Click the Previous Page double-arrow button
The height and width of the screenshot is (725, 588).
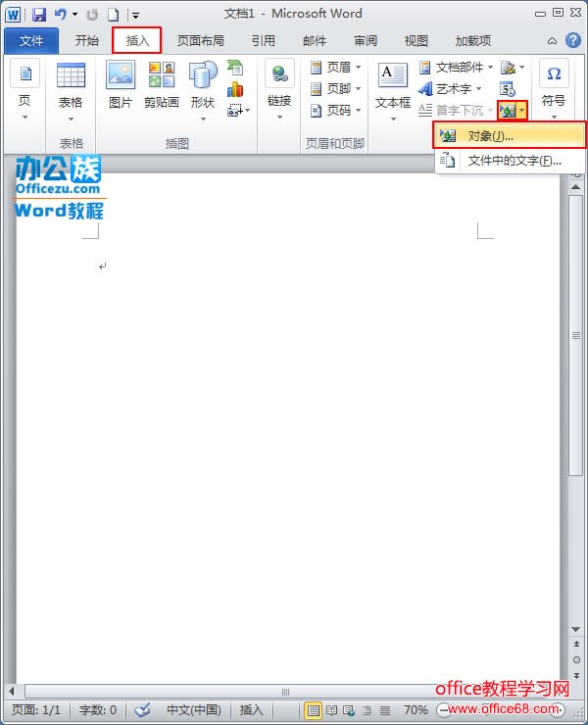pyautogui.click(x=576, y=644)
